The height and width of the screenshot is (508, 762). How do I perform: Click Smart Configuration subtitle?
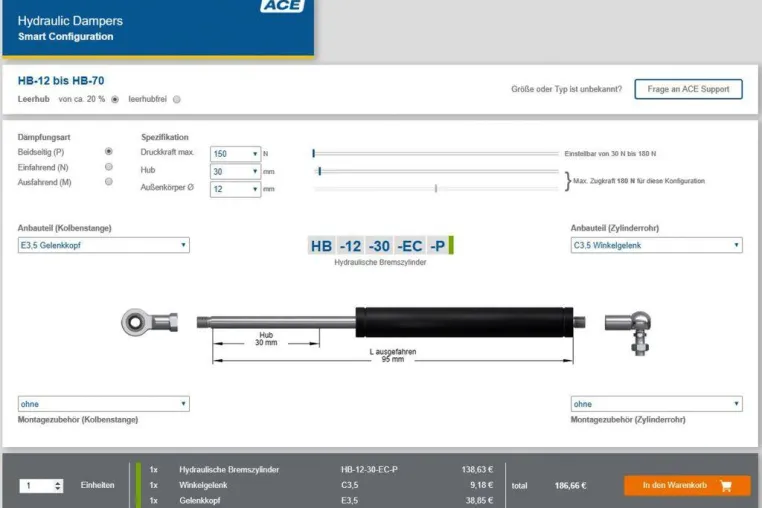click(66, 36)
